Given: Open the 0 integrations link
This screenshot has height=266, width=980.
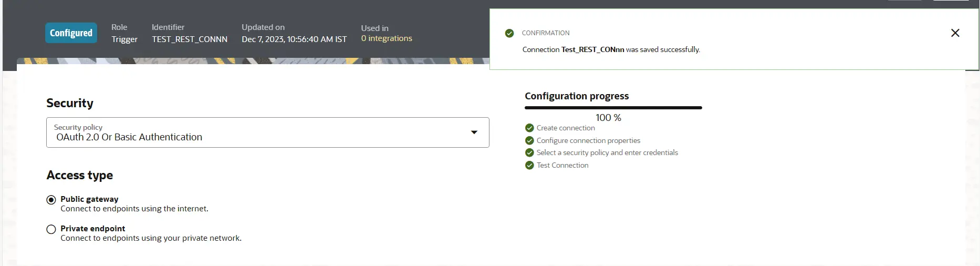Looking at the screenshot, I should (386, 38).
